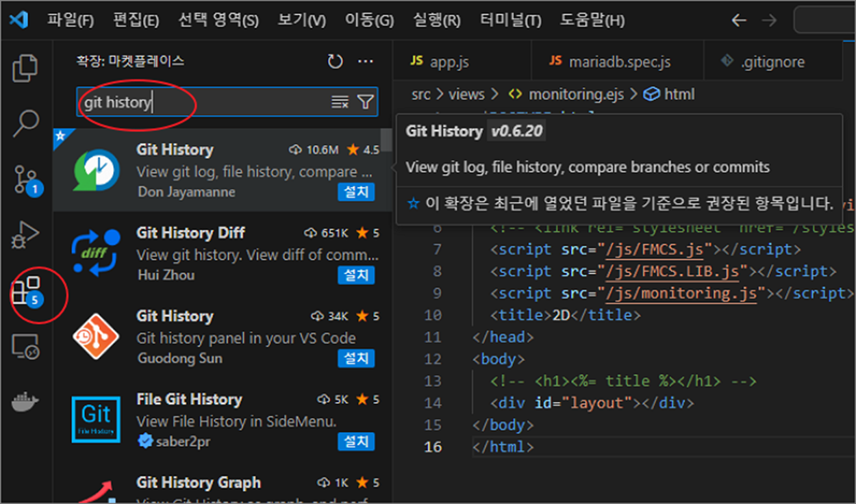Open Run and Debug view
Screen dimensions: 856x504
coord(25,235)
